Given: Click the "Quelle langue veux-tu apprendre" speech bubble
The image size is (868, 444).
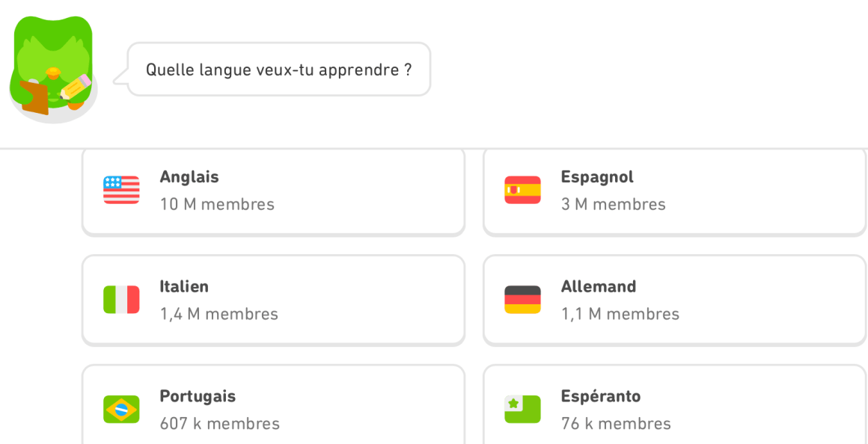Looking at the screenshot, I should pos(278,70).
